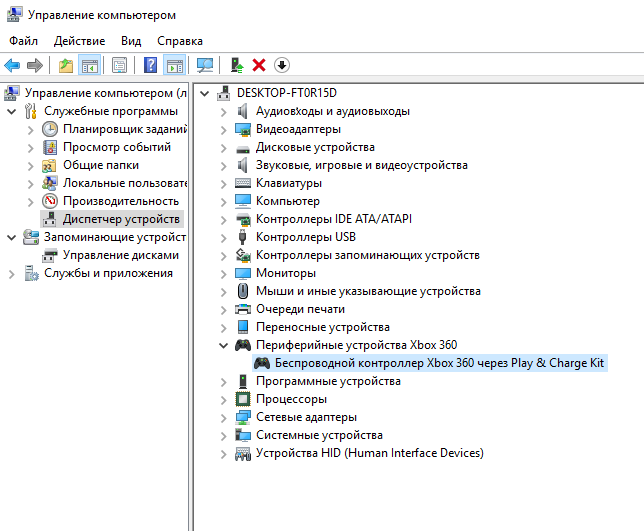Click the Forward arrow toolbar icon
The image size is (644, 531).
click(x=35, y=65)
